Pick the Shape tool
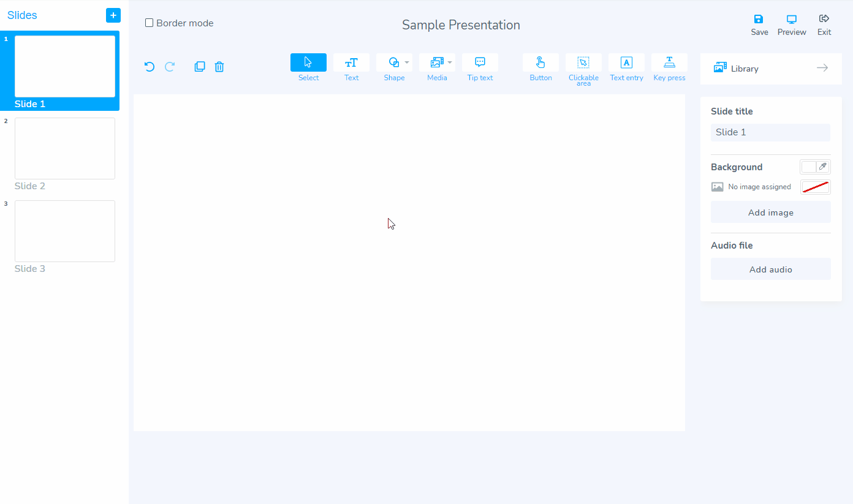Screen dimensions: 853x504 tap(394, 62)
